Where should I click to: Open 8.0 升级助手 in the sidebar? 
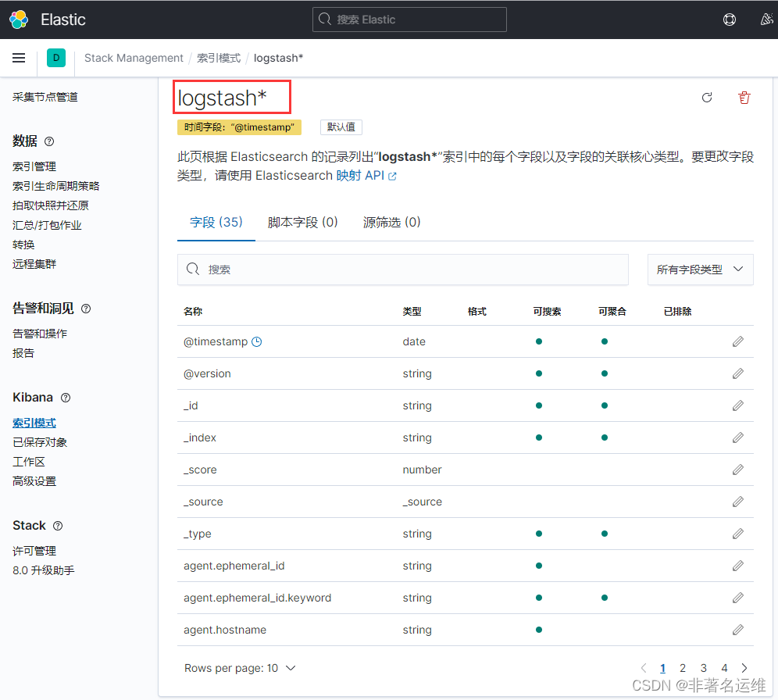(x=44, y=570)
